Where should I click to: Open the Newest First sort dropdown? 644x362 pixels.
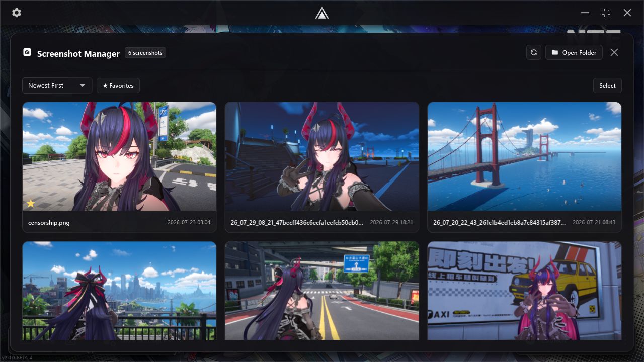[x=57, y=85]
